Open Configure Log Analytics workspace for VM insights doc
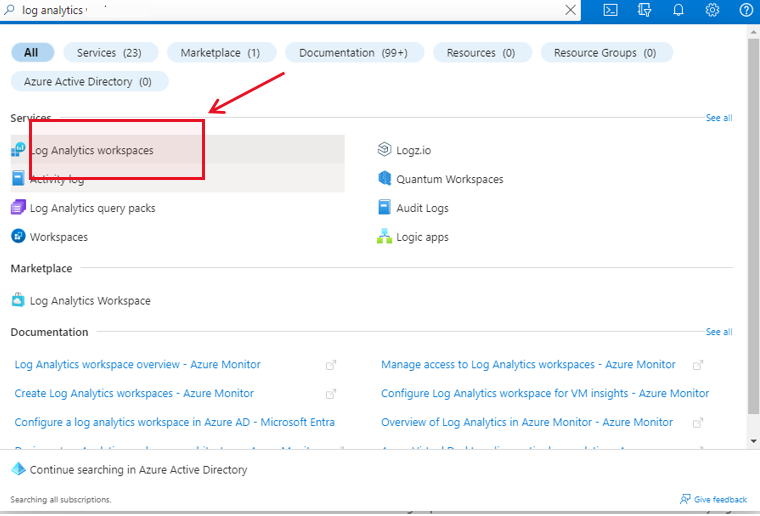 tap(545, 393)
